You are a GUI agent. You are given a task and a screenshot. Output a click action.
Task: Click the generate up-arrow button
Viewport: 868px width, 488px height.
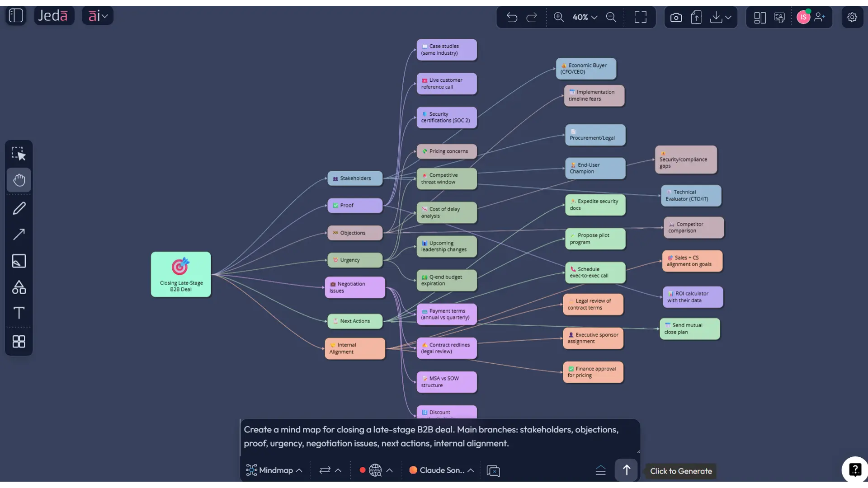coord(626,470)
